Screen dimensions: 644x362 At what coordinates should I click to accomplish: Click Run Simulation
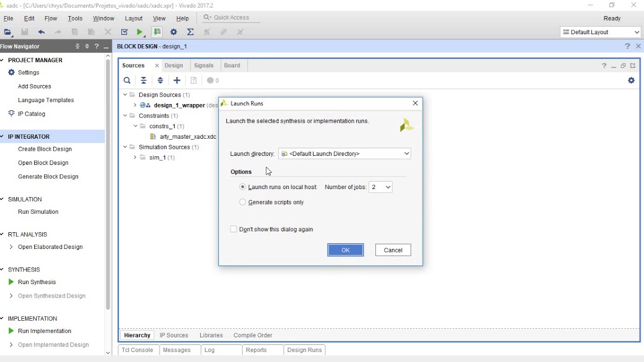coord(38,212)
